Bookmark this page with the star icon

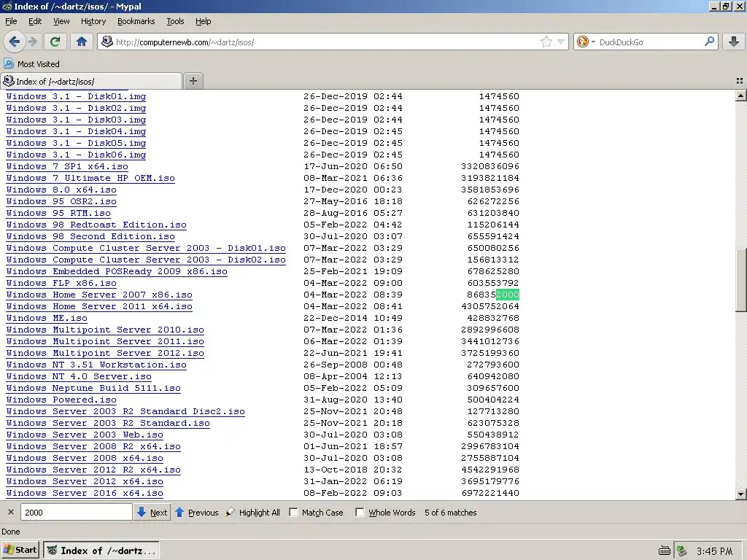(546, 42)
